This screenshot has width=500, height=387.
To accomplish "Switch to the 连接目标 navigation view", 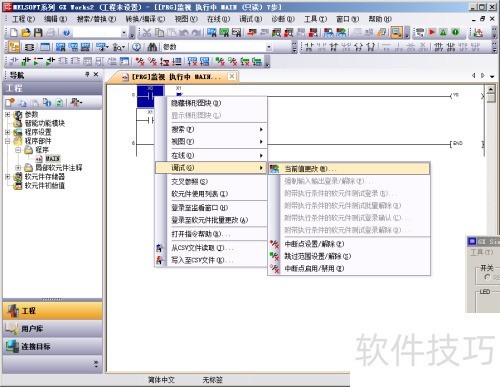I will click(53, 346).
